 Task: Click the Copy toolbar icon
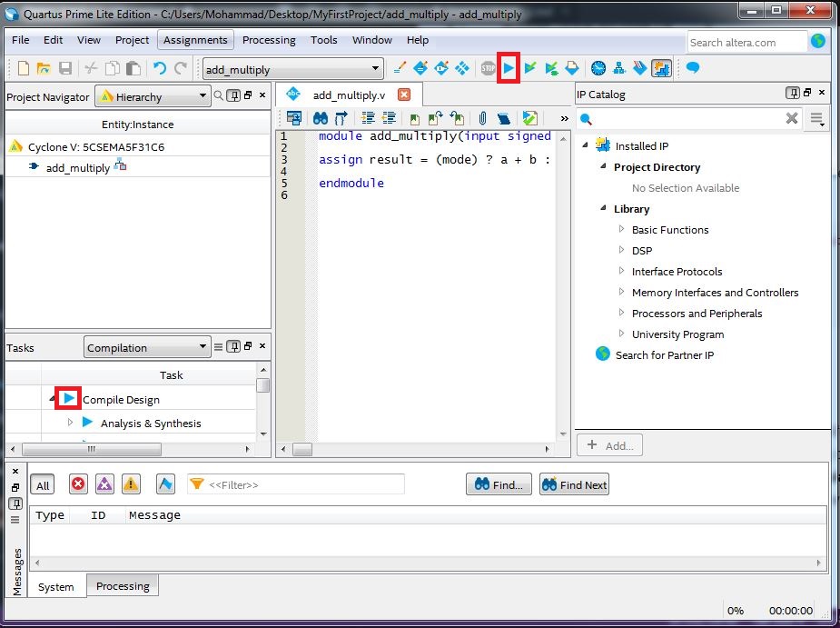tap(112, 68)
